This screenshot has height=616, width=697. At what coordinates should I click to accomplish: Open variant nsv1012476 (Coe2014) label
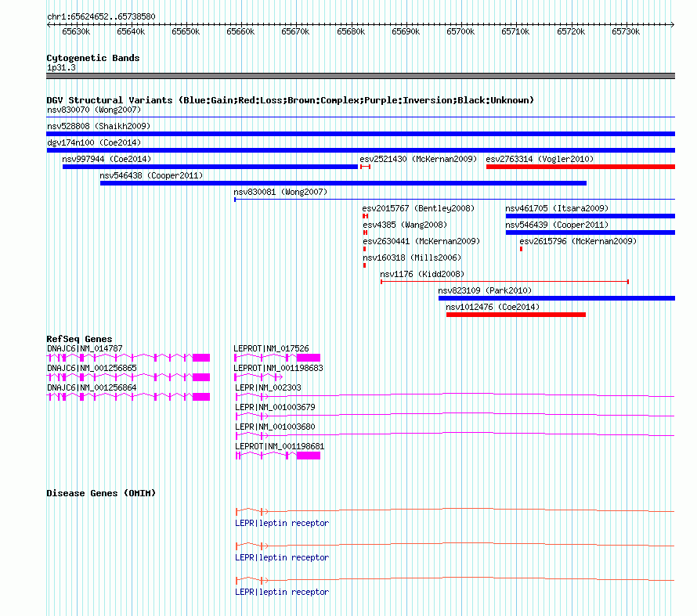click(x=493, y=307)
